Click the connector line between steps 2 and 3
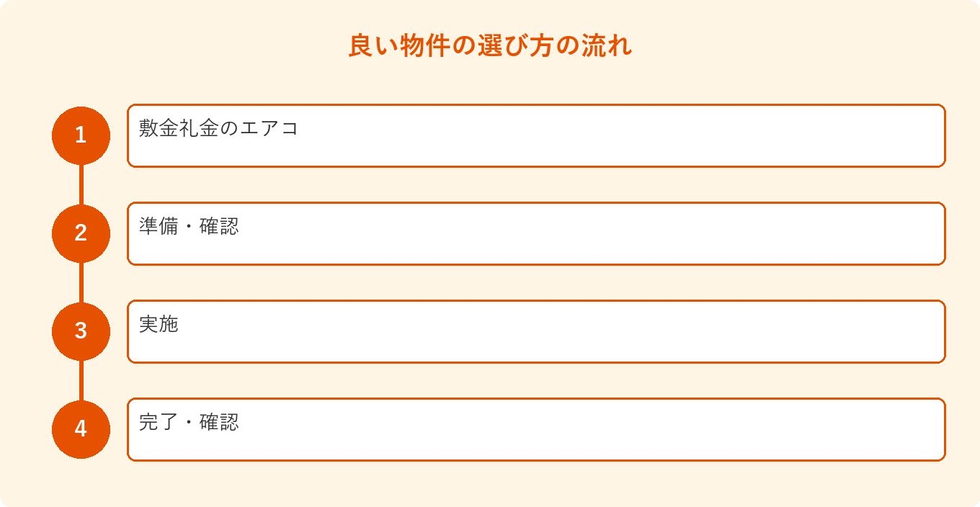Image resolution: width=980 pixels, height=507 pixels. (x=81, y=282)
